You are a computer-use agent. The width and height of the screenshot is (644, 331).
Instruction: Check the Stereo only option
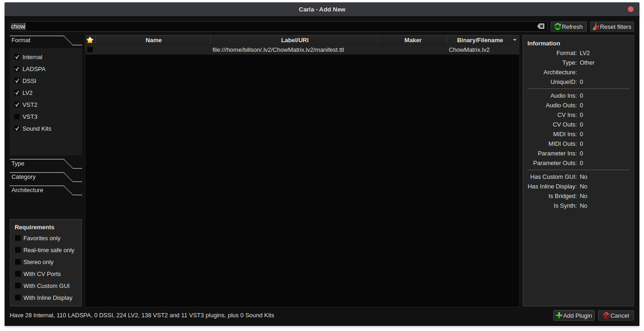tap(18, 262)
